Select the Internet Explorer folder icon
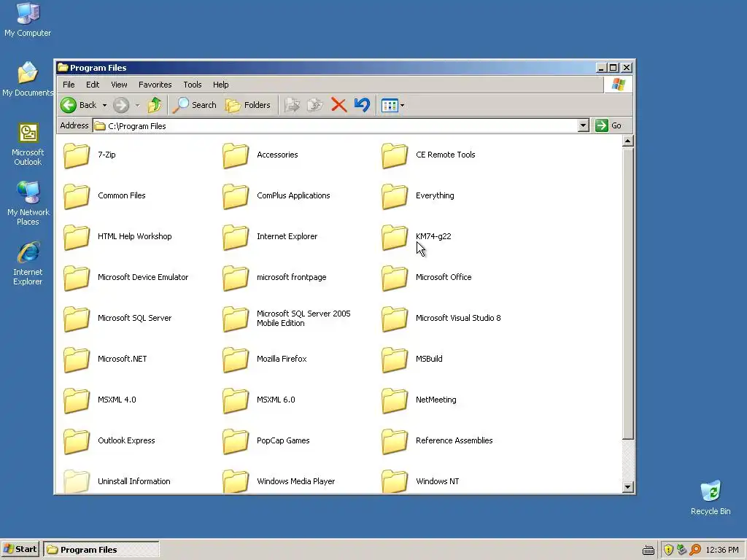 click(236, 237)
